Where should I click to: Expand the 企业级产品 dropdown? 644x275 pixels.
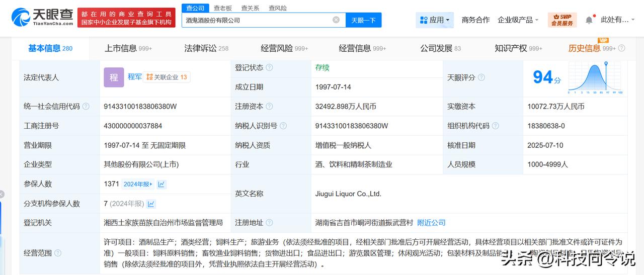tap(518, 20)
